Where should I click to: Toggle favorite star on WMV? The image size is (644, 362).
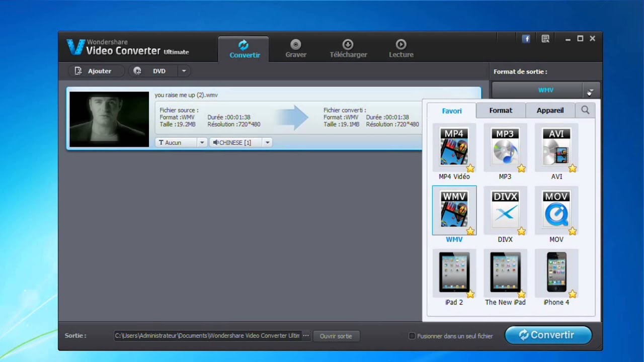click(470, 231)
